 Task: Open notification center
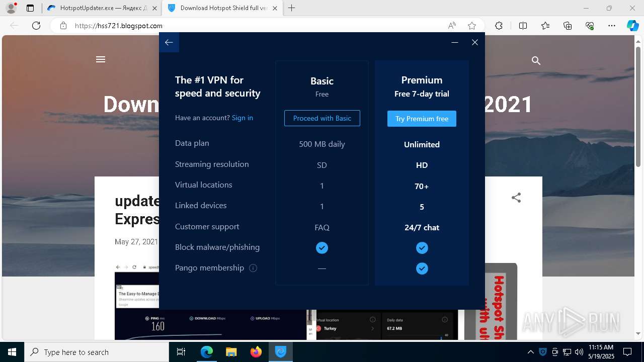[x=627, y=352]
